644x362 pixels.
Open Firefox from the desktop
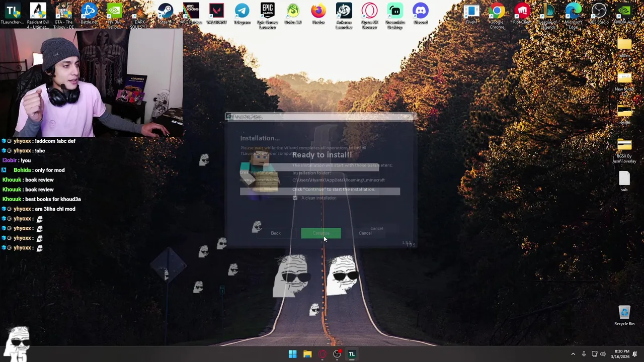click(x=318, y=14)
